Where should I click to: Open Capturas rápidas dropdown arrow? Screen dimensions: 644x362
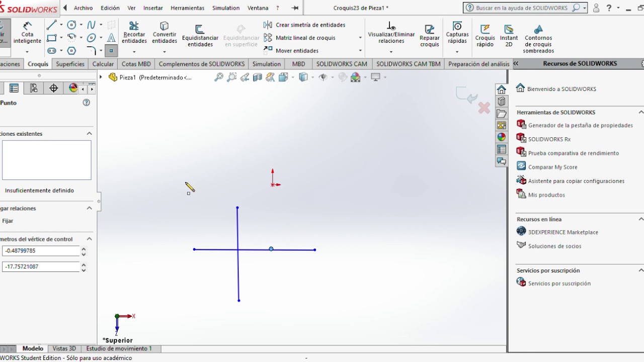[457, 51]
